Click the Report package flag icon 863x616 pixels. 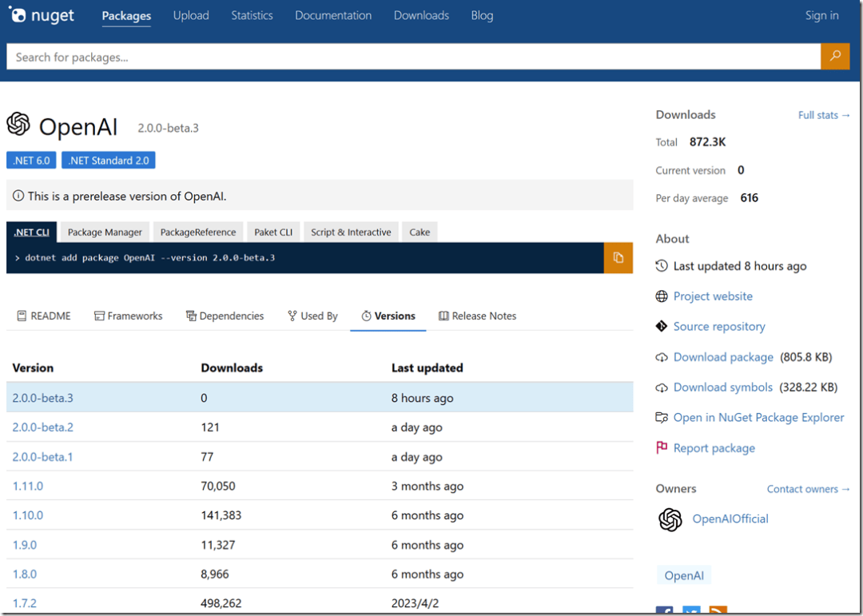coord(662,448)
